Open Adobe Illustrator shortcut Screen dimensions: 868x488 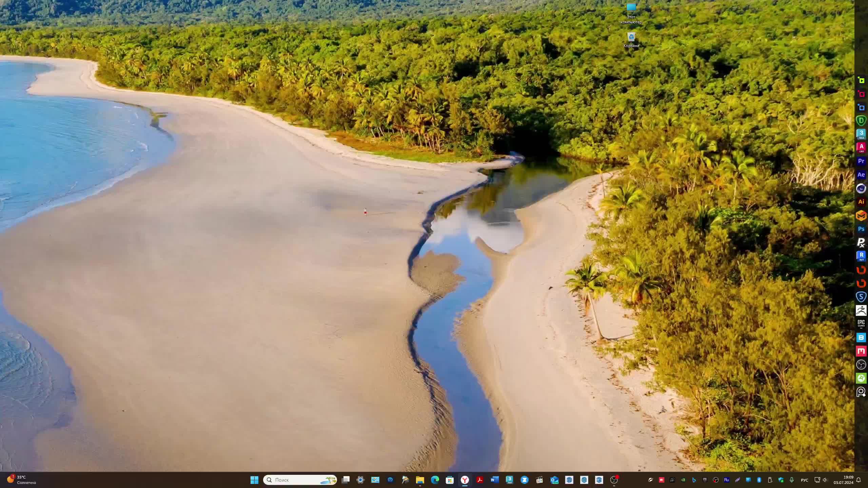861,202
